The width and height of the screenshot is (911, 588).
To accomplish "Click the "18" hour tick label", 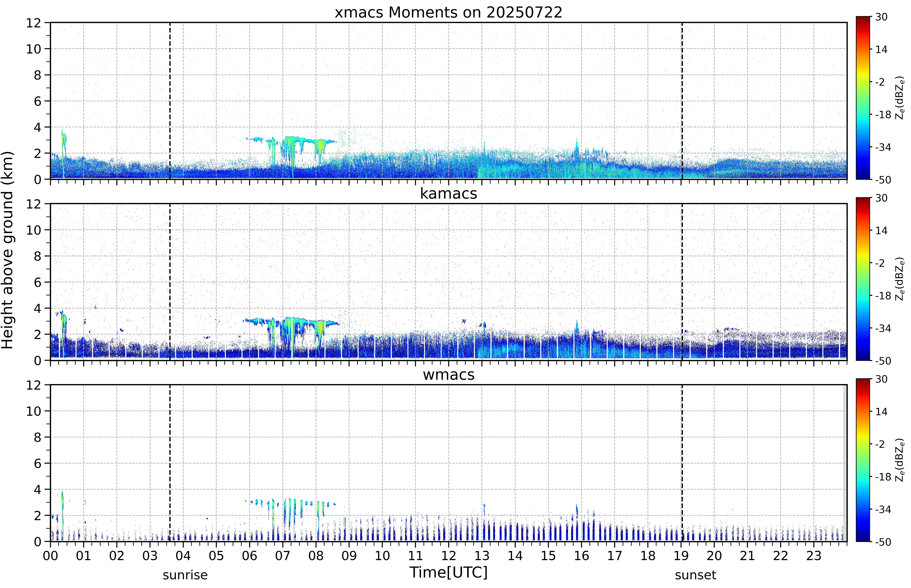I will [x=648, y=556].
